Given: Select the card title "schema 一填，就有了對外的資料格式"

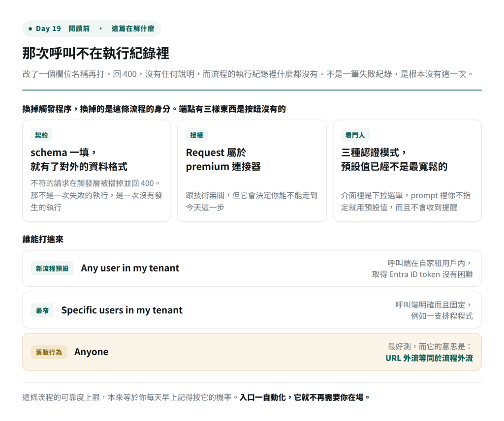Looking at the screenshot, I should [x=79, y=160].
